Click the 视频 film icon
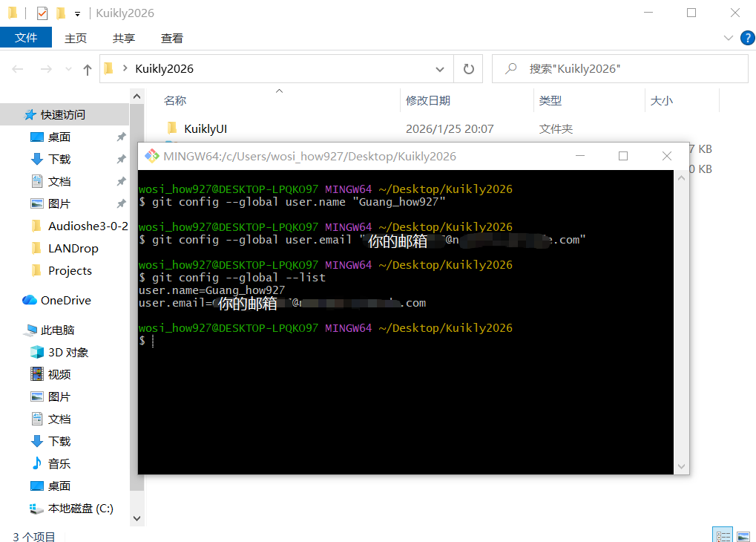756x542 pixels. coord(36,374)
